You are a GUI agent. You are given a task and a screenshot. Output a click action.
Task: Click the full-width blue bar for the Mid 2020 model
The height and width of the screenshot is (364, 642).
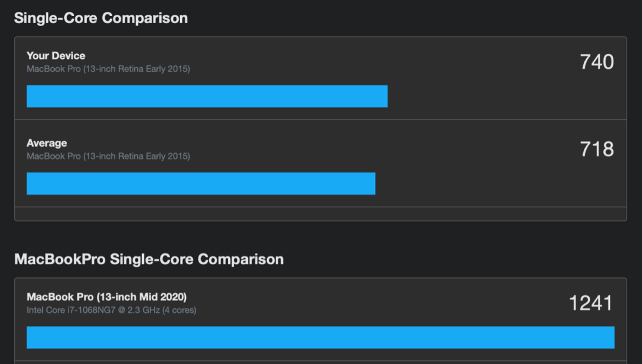click(x=320, y=337)
